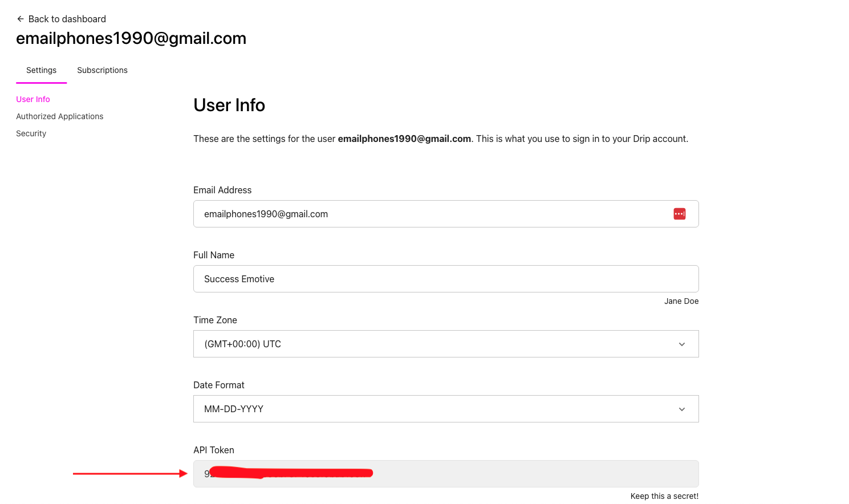Click the Date Format dropdown chevron
This screenshot has height=504, width=849.
tap(682, 409)
